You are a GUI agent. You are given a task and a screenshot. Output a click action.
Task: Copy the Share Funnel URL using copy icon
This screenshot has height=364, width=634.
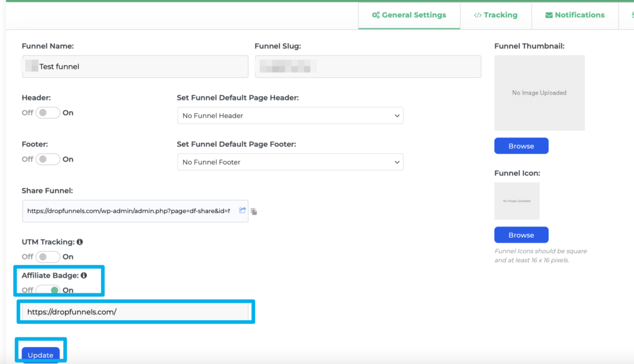tap(254, 210)
